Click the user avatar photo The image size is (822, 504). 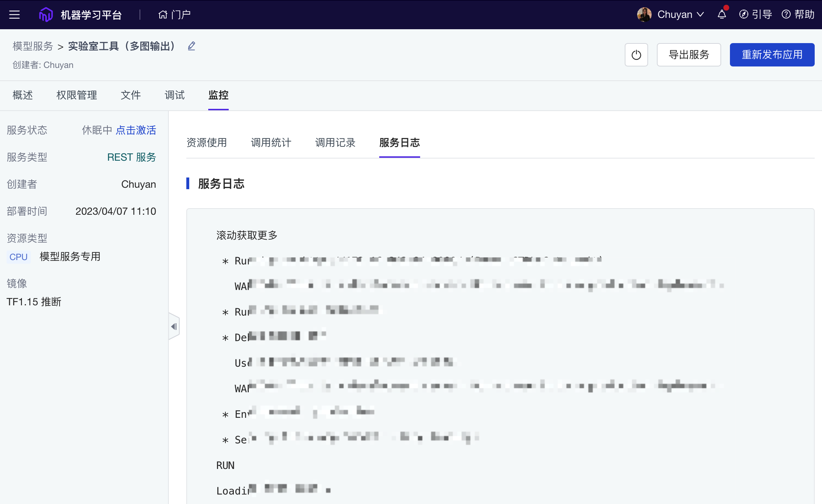[644, 15]
